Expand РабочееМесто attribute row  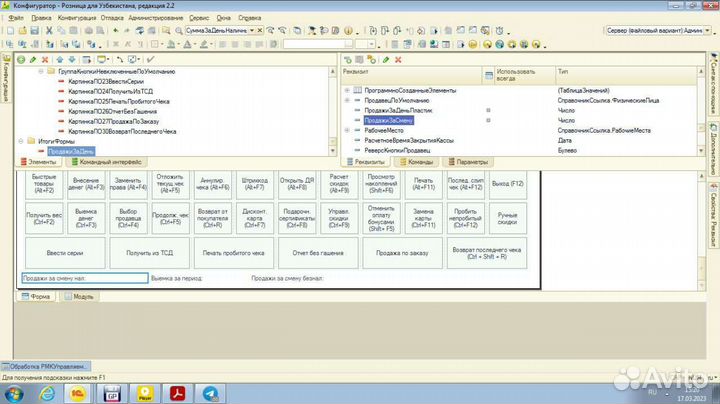347,130
